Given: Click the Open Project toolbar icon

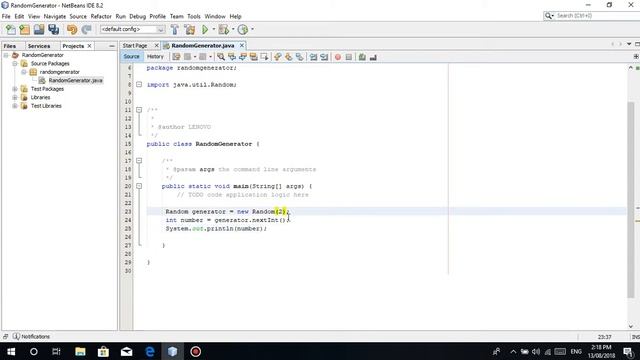Looking at the screenshot, I should (x=39, y=29).
